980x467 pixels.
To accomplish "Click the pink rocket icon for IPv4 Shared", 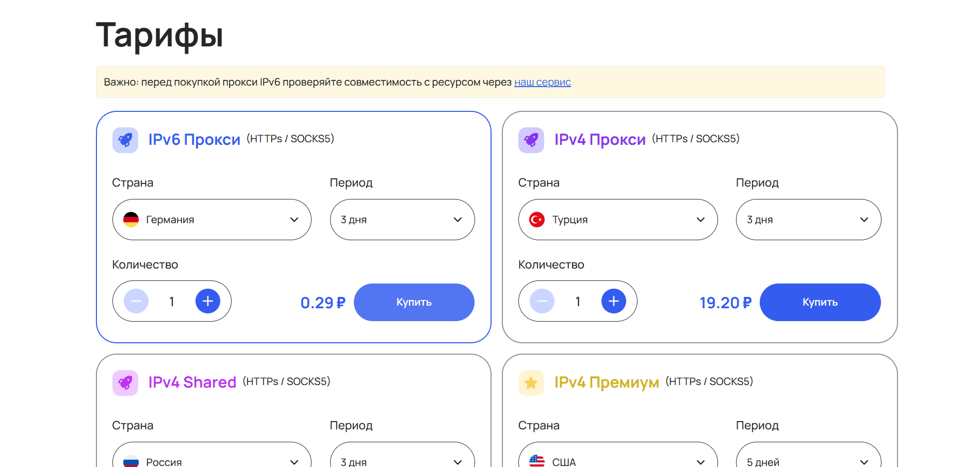I will [x=125, y=383].
